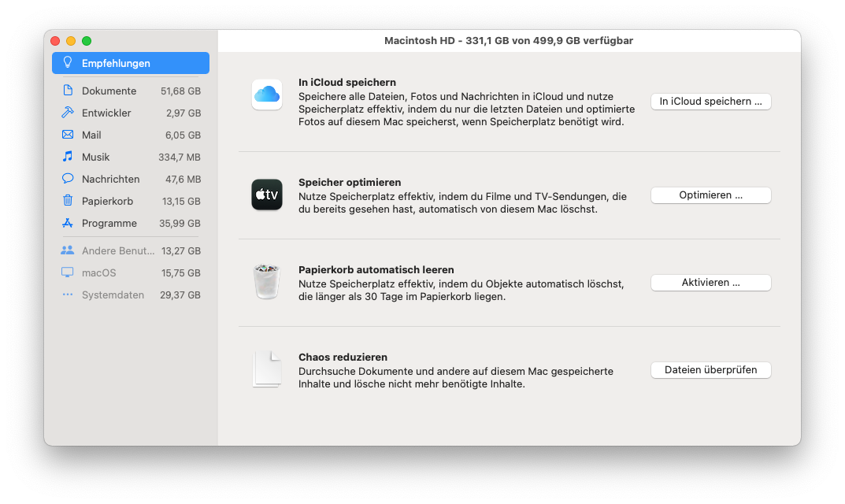Click the Nachrichten speech bubble icon
Screen dimensions: 845x504
click(68, 179)
